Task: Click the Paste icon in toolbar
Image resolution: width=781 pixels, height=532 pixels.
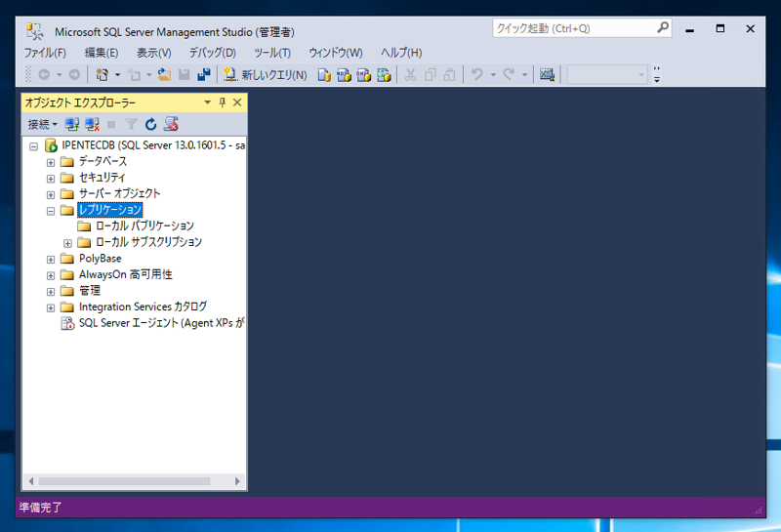Action: coord(449,75)
